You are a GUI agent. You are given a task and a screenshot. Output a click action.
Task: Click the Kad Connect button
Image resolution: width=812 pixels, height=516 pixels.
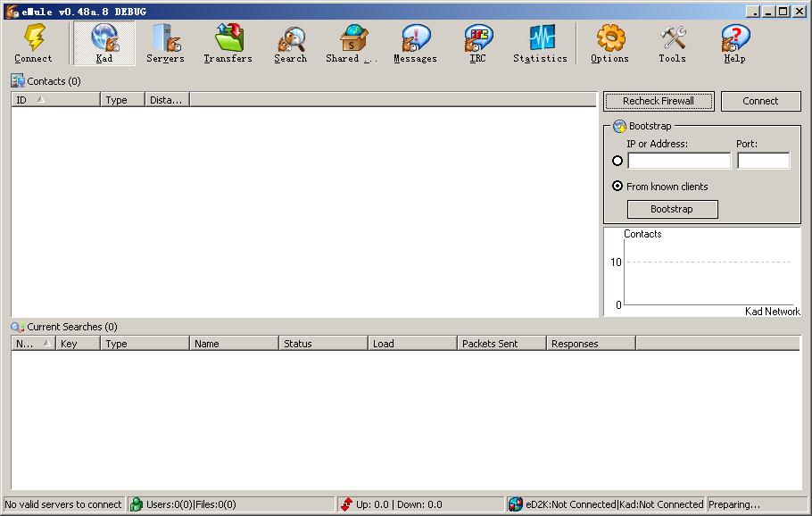[760, 101]
